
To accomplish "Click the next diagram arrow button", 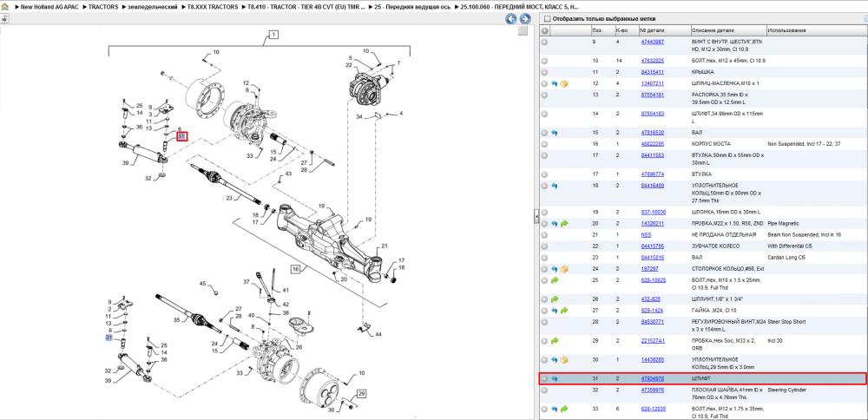I will (523, 19).
